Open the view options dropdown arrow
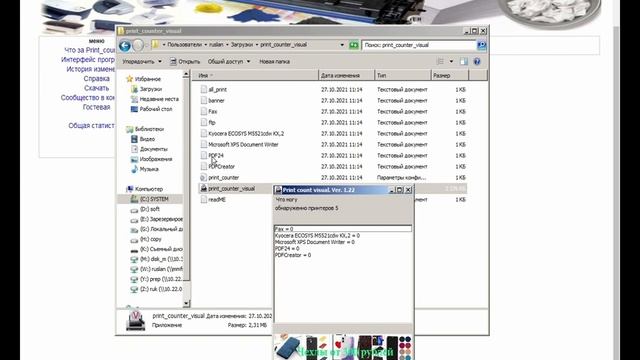The height and width of the screenshot is (360, 640). tap(451, 62)
